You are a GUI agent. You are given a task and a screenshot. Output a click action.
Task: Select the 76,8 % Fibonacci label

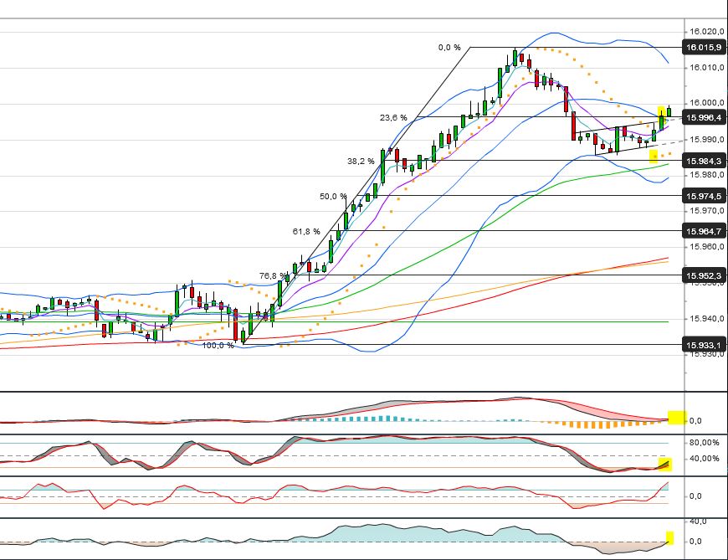pyautogui.click(x=273, y=276)
